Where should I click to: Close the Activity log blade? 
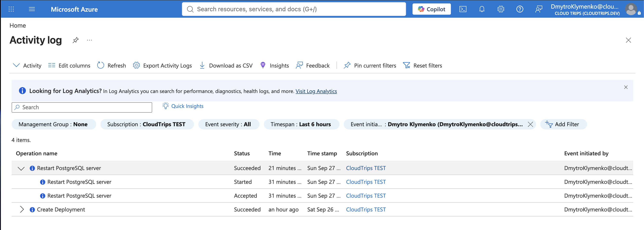[x=628, y=40]
